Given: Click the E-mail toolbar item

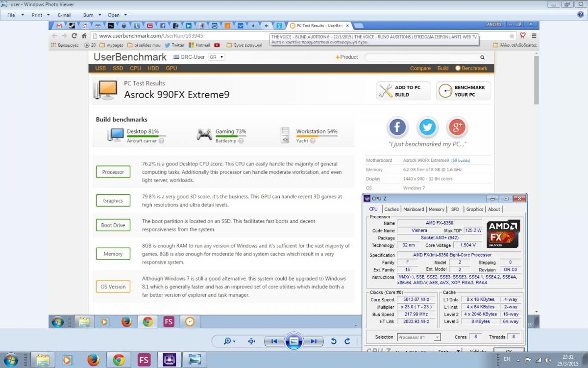Looking at the screenshot, I should pyautogui.click(x=65, y=15).
